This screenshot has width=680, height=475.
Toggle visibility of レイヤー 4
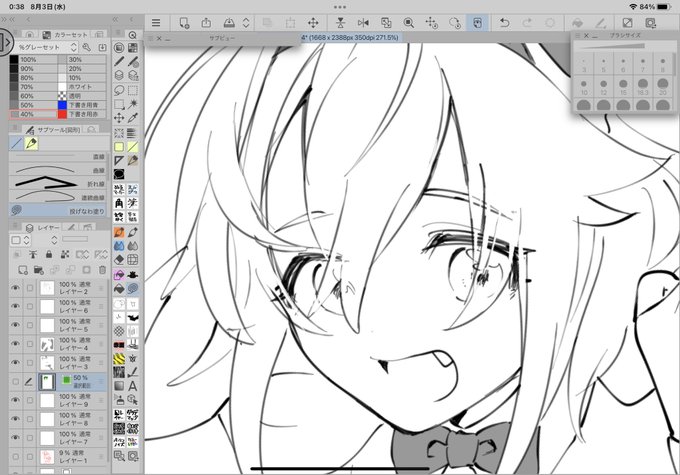click(x=16, y=344)
